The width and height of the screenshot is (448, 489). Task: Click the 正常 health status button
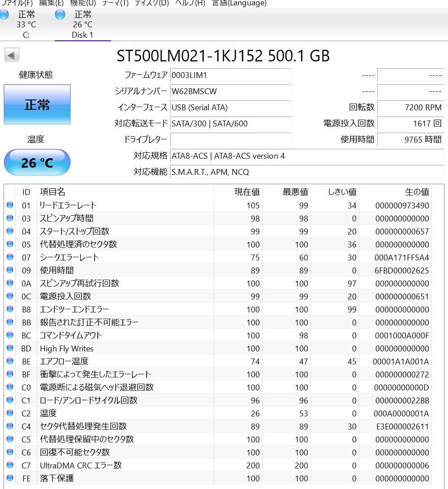[37, 104]
